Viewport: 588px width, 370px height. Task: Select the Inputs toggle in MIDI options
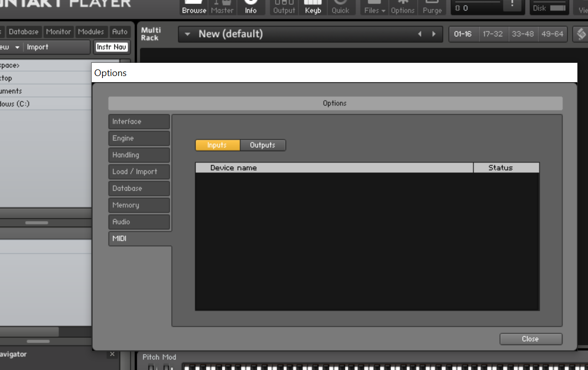pos(217,145)
